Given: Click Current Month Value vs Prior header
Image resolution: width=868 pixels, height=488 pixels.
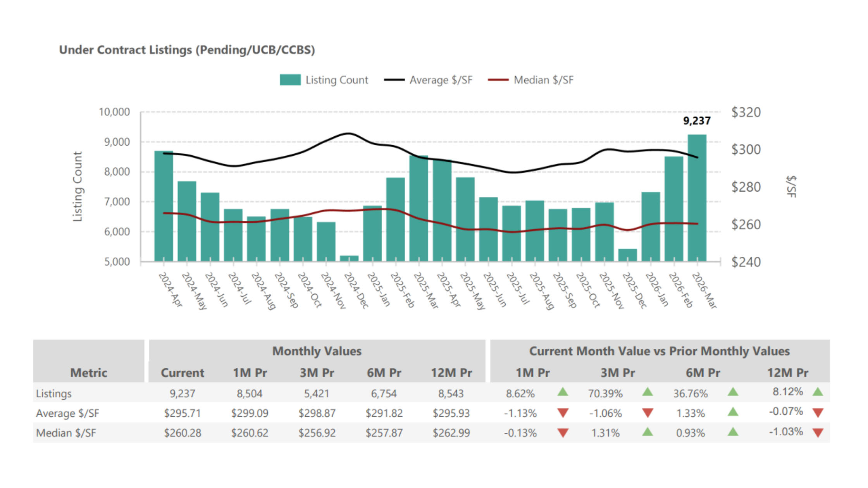Looking at the screenshot, I should (659, 351).
